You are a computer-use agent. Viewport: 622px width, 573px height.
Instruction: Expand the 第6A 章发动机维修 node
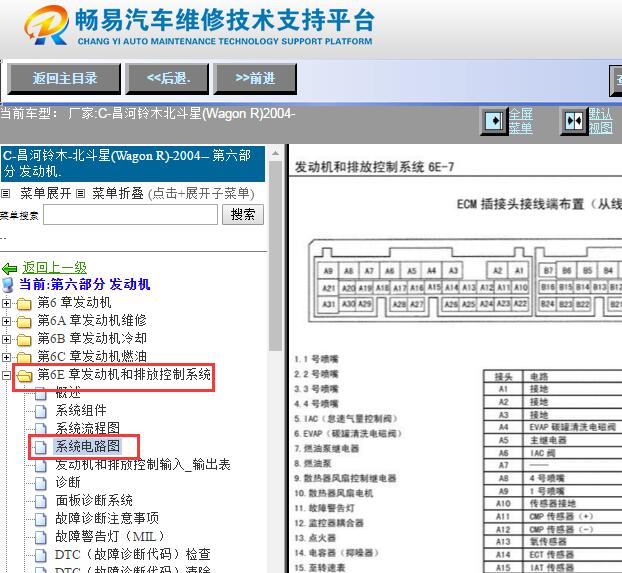[6, 321]
